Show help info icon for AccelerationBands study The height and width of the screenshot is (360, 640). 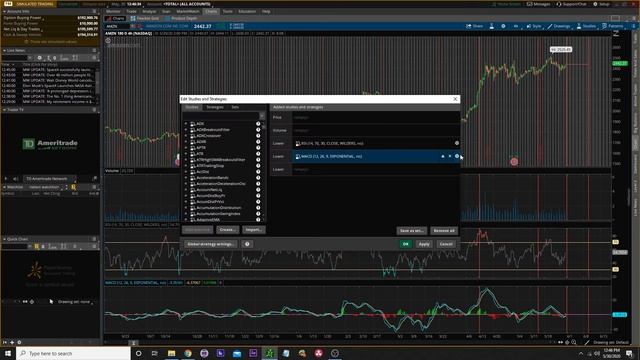tap(258, 178)
